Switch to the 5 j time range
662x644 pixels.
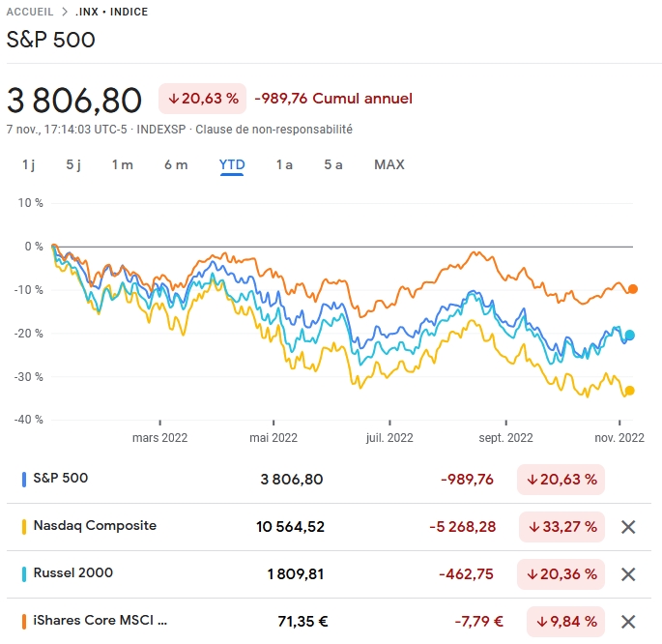pos(73,164)
